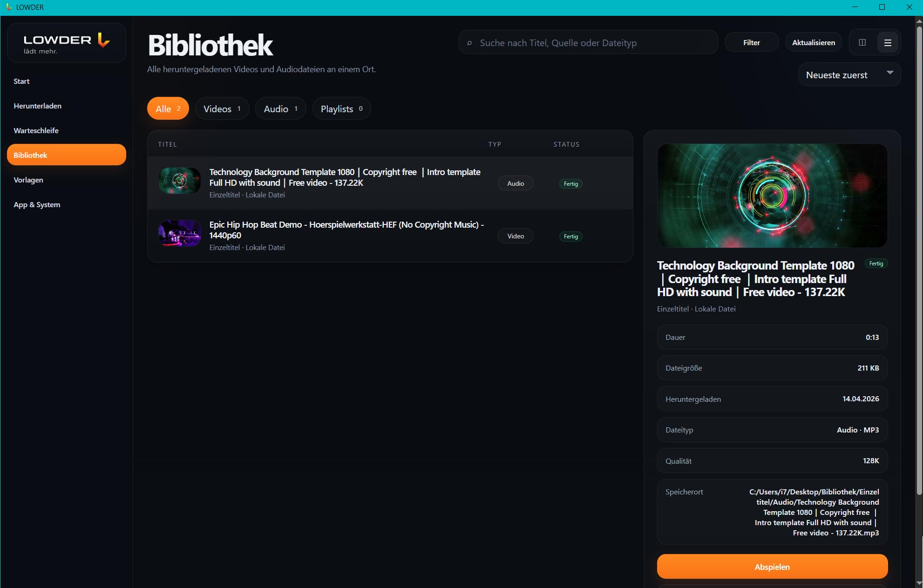Click the Fertig status in the Technology Background row
This screenshot has height=588, width=923.
[x=571, y=184]
